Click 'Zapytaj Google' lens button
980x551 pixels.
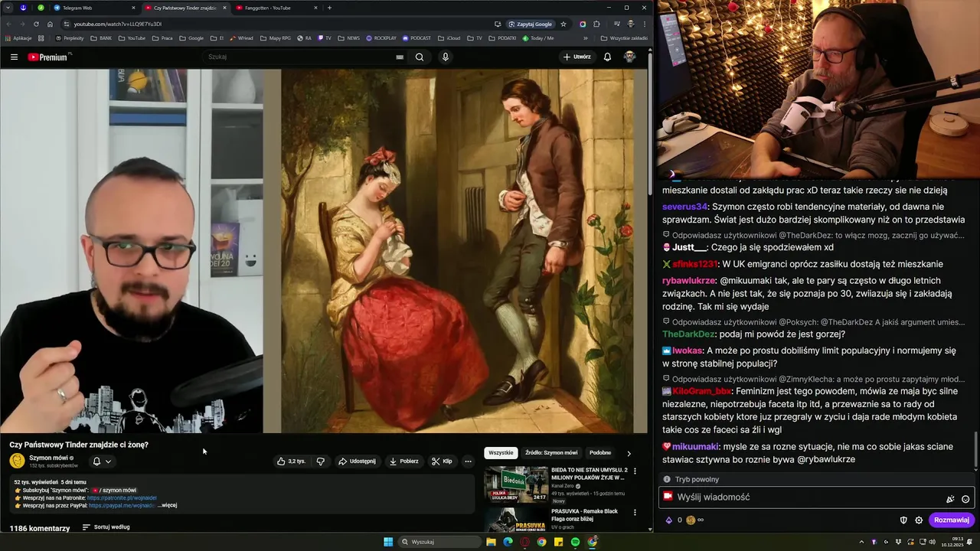point(531,24)
